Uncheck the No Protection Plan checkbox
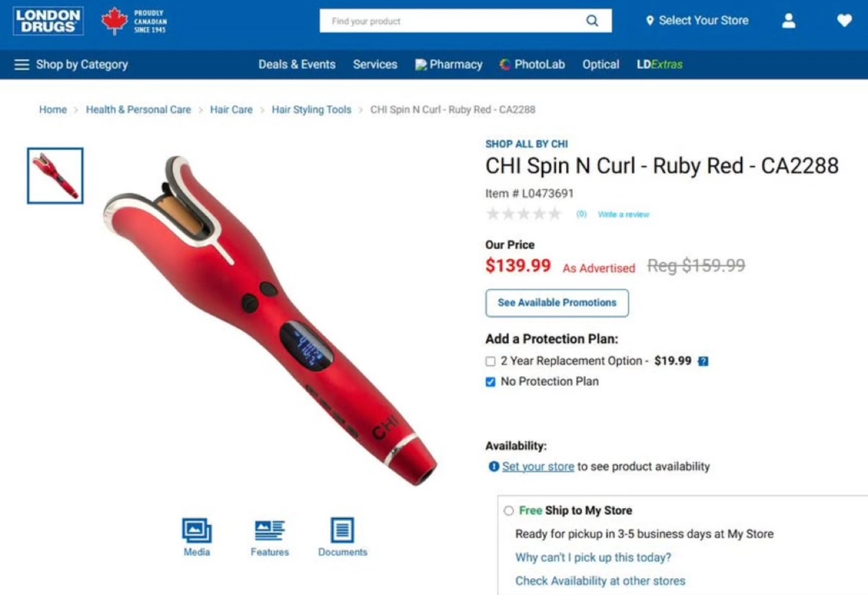The width and height of the screenshot is (868, 595). [x=490, y=382]
